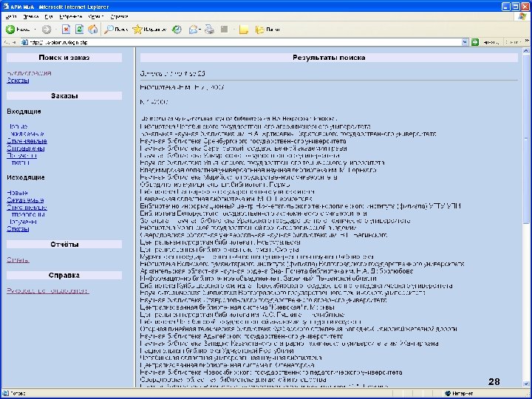
Task: Open the Forward button history dropdown arrow
Action: tap(55, 30)
